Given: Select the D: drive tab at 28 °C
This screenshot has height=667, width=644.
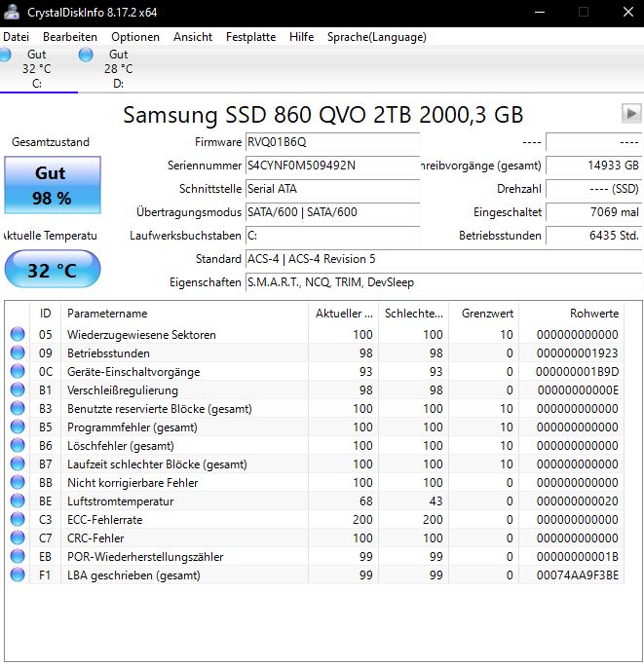Looking at the screenshot, I should point(118,68).
